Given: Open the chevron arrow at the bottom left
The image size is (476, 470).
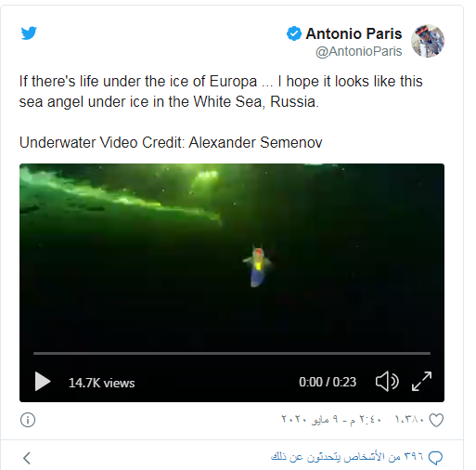Looking at the screenshot, I should click(27, 458).
